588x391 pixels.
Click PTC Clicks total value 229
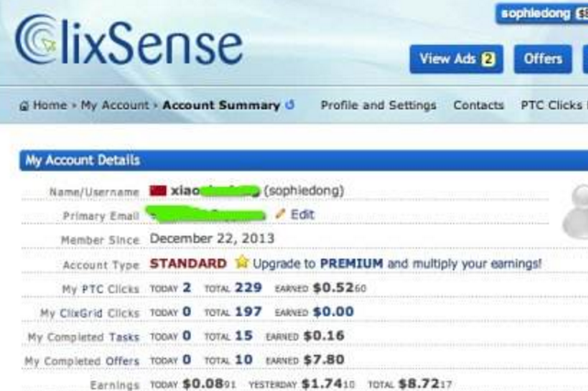pos(249,288)
